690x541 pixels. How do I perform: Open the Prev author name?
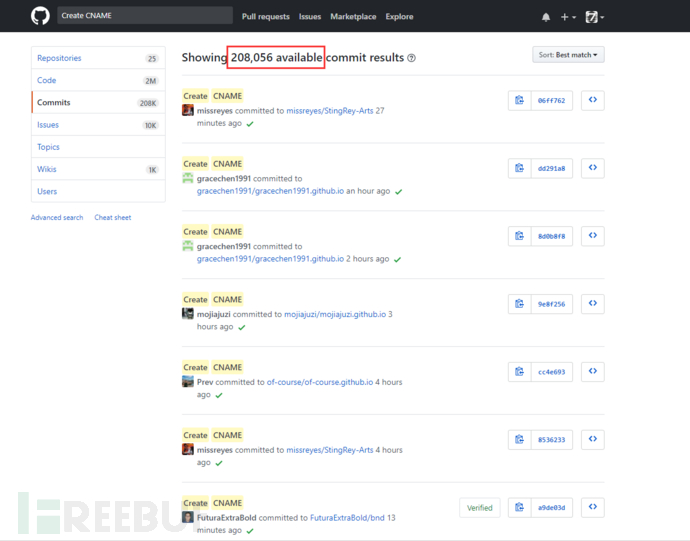point(205,382)
